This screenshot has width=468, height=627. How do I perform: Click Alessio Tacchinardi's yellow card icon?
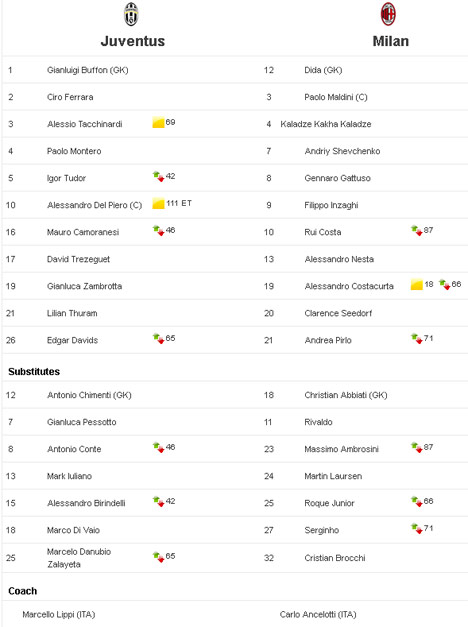click(158, 122)
